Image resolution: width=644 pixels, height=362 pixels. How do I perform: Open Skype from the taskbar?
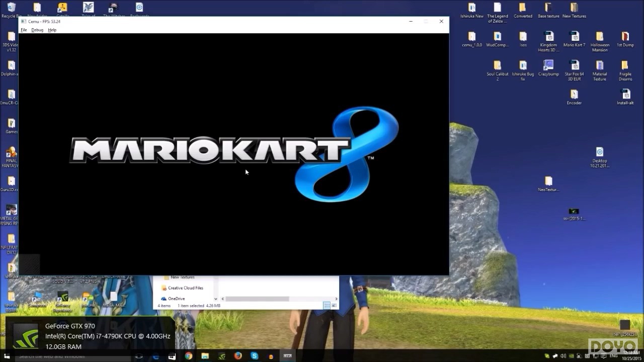point(255,356)
